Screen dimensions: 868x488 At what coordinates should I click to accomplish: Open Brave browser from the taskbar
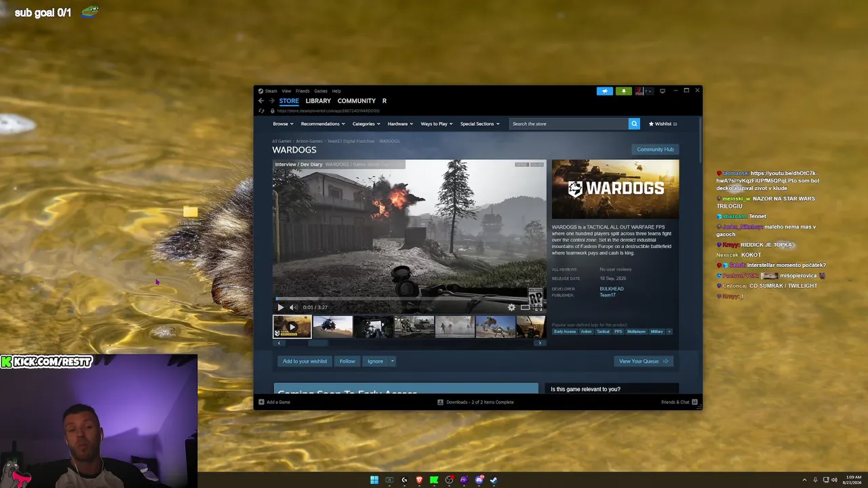(x=419, y=480)
